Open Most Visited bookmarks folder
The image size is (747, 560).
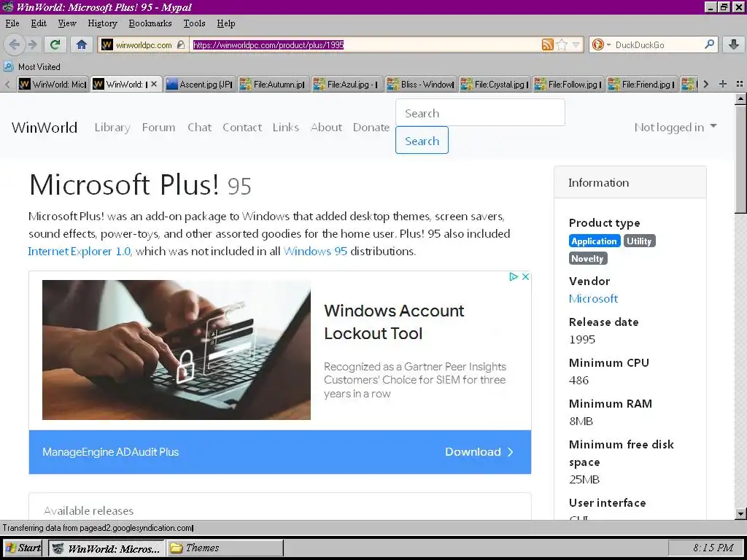click(x=32, y=66)
